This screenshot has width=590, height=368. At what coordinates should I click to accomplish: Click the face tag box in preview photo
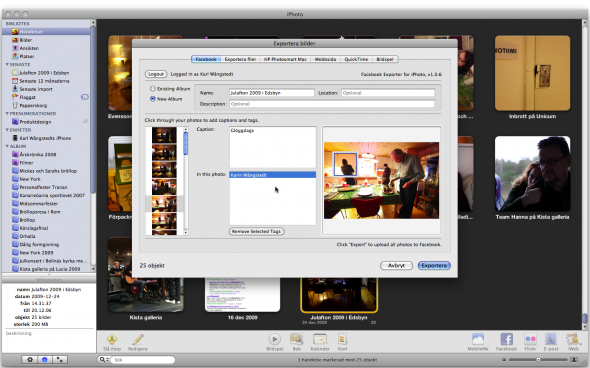point(345,164)
